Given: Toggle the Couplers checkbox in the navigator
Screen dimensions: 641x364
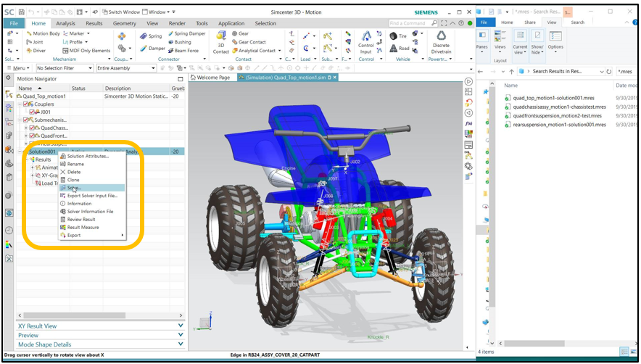Looking at the screenshot, I should (27, 104).
